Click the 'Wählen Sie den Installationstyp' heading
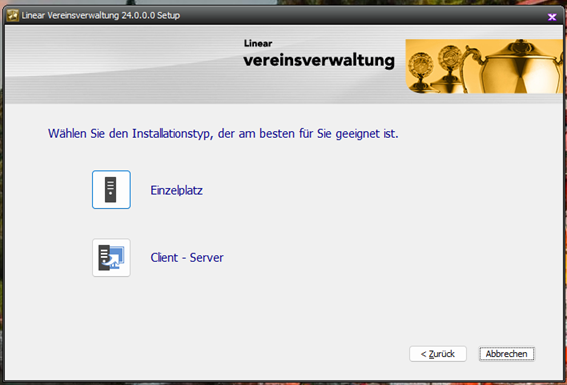The height and width of the screenshot is (385, 567). pos(223,133)
